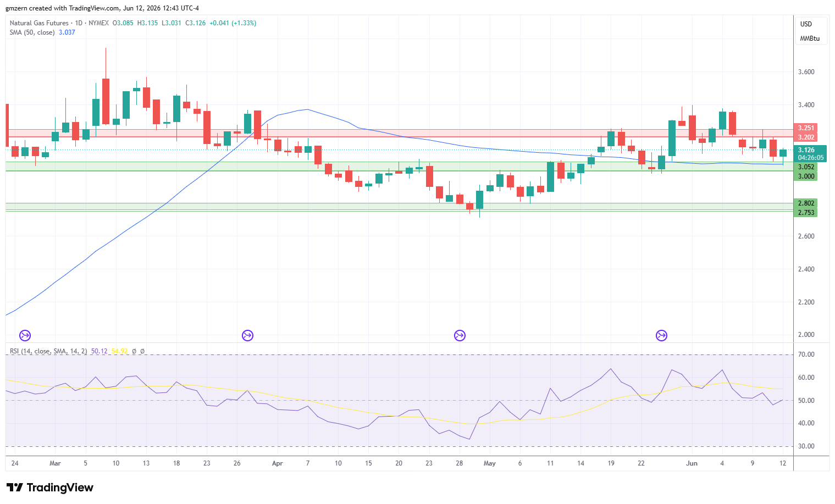
Task: Click the +0.041 (+1.33%) change value
Action: (233, 23)
